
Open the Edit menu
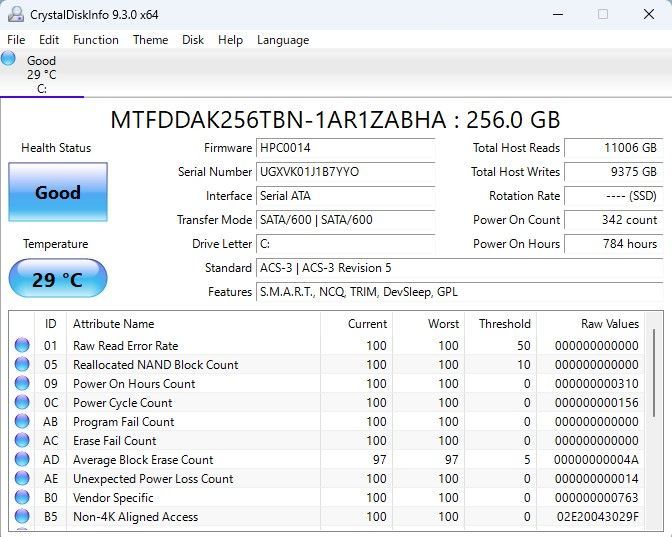[49, 40]
